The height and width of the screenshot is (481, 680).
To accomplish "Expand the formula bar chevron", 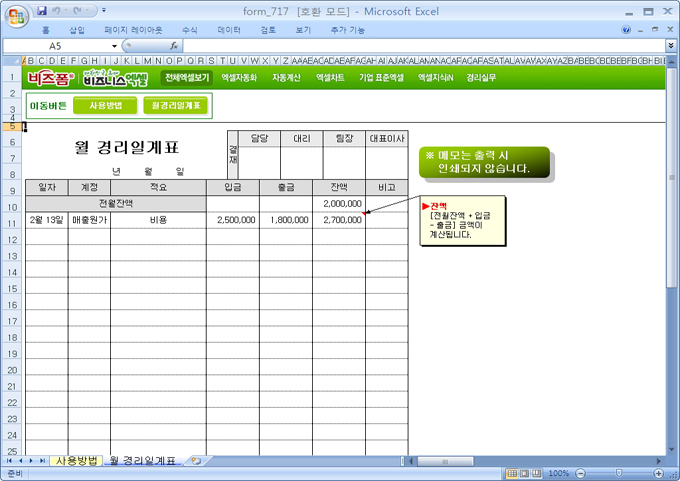I will pos(671,46).
